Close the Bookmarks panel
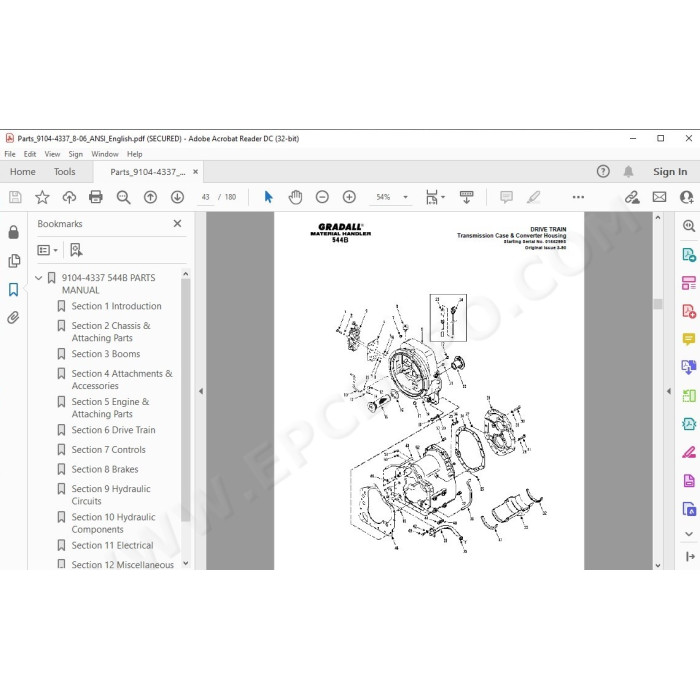This screenshot has height=700, width=700. pyautogui.click(x=177, y=223)
